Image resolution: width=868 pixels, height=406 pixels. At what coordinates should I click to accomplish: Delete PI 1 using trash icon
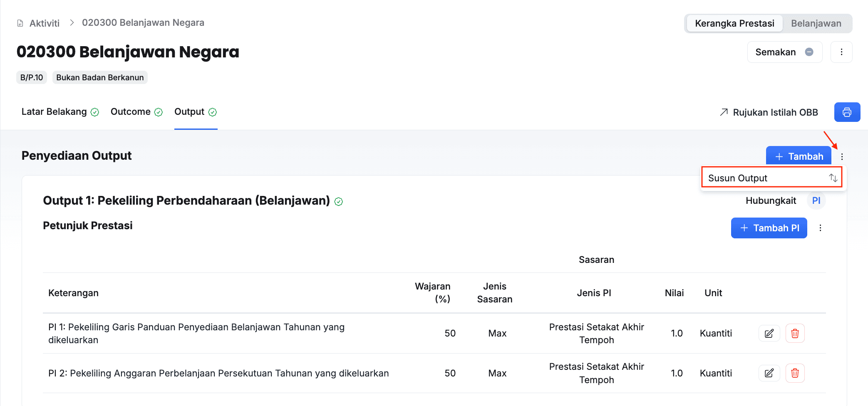(x=795, y=333)
